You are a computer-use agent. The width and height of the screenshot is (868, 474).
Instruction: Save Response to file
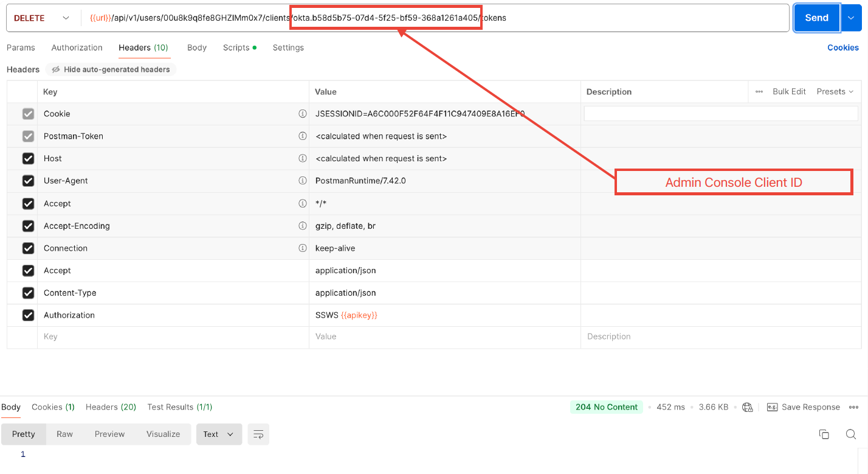click(804, 407)
